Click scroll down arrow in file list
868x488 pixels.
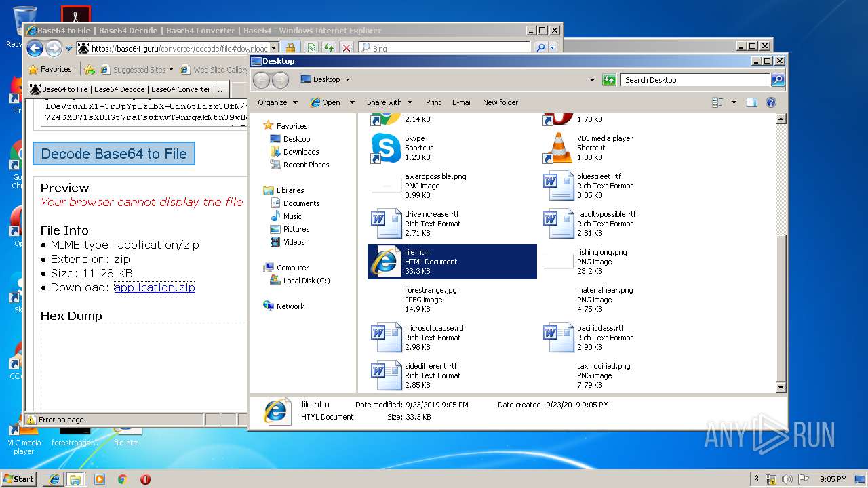click(781, 387)
